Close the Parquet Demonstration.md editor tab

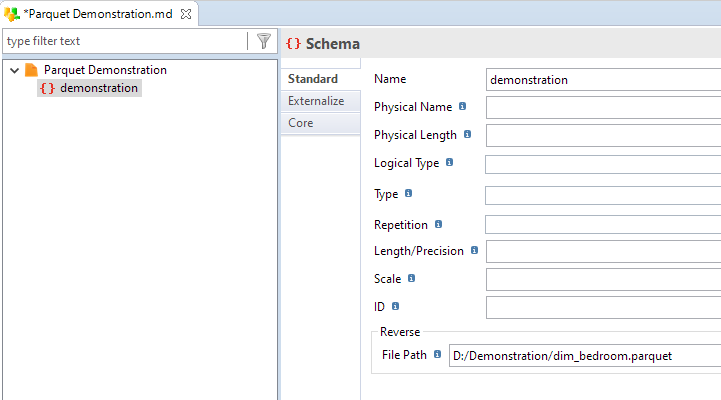coord(186,14)
